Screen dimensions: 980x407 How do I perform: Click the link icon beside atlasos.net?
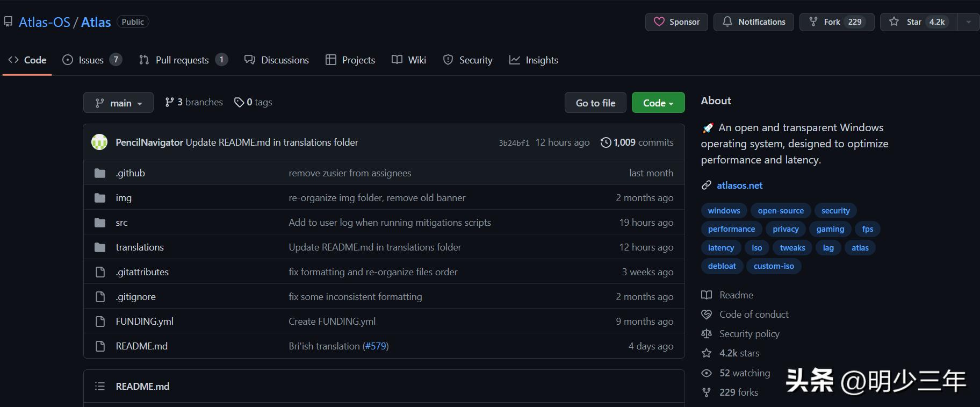(x=707, y=185)
